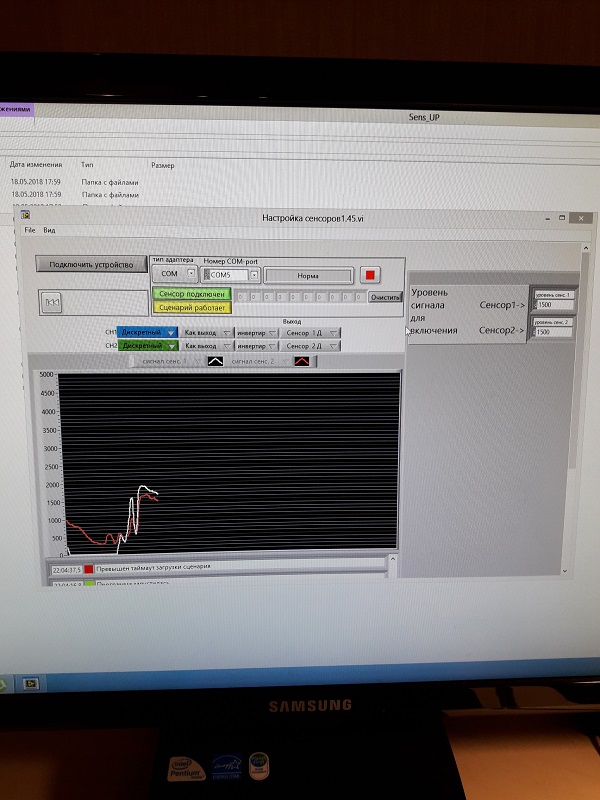Click the skip-to-start playback icon
This screenshot has height=800, width=600.
pyautogui.click(x=52, y=303)
